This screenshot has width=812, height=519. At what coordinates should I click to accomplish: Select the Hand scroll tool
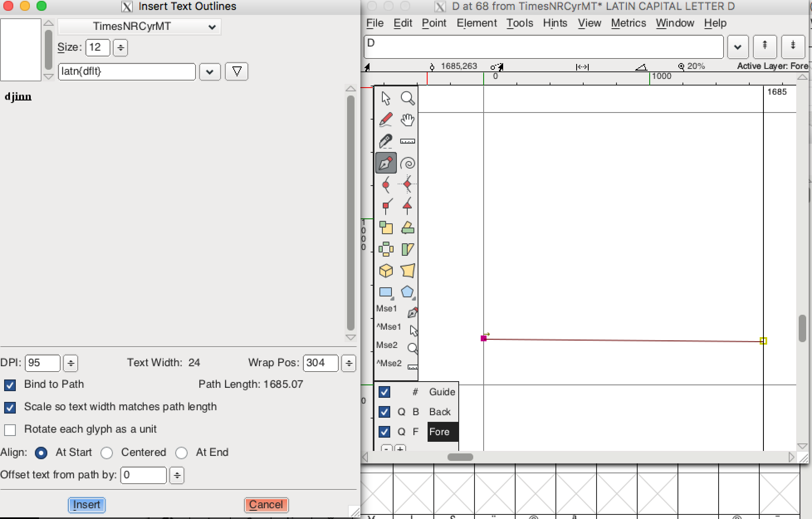pos(408,120)
